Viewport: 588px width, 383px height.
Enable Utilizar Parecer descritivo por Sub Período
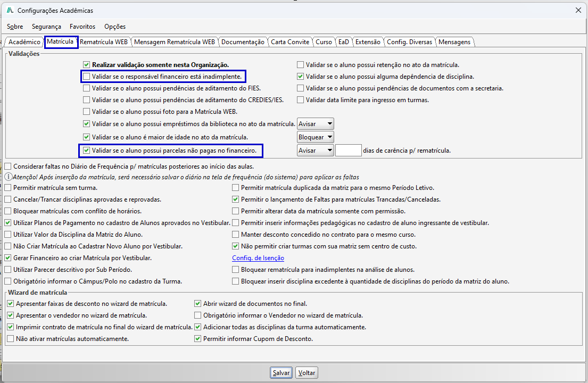click(8, 270)
